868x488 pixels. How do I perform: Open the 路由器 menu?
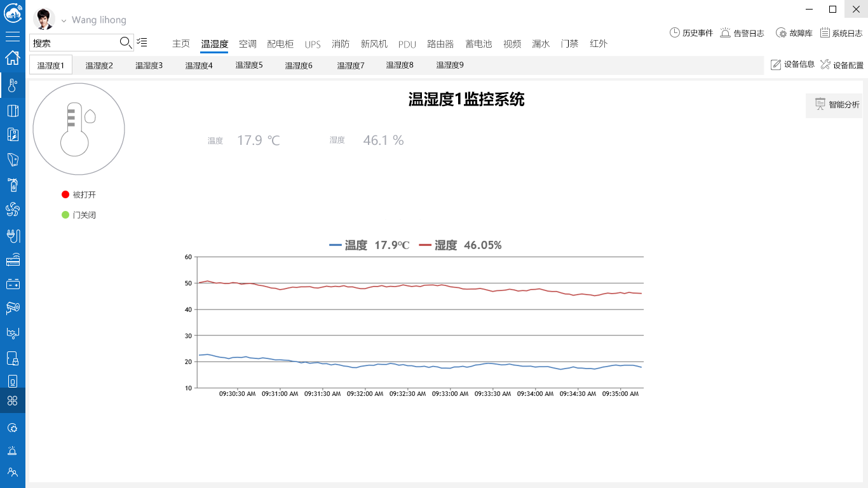(440, 44)
